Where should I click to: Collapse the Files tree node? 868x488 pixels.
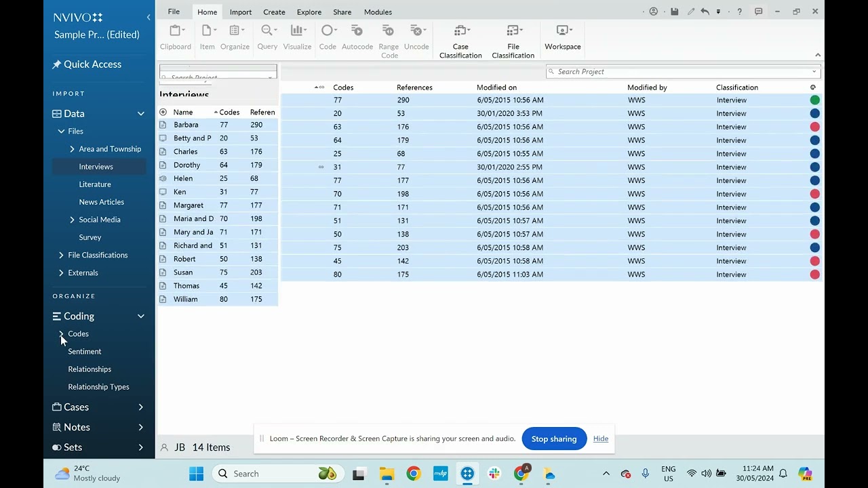click(61, 131)
